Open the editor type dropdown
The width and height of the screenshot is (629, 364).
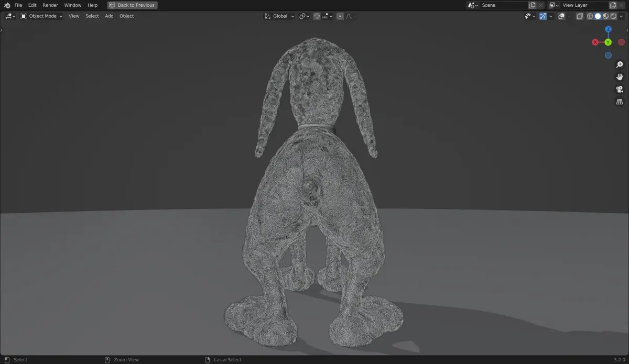coord(10,16)
